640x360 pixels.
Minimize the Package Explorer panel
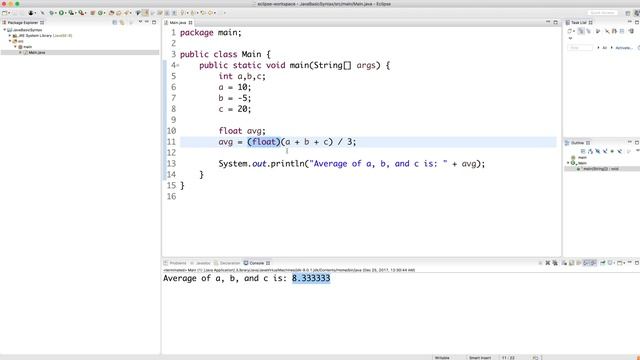(x=147, y=22)
